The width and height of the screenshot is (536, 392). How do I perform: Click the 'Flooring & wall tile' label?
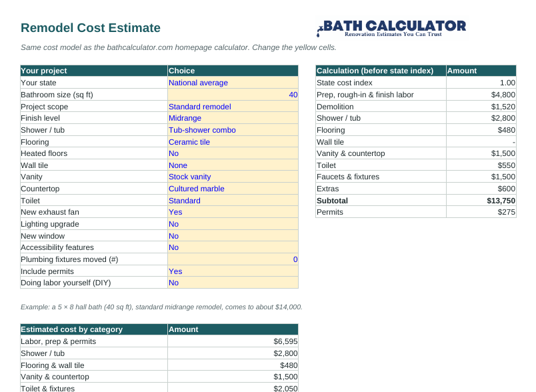[52, 365]
